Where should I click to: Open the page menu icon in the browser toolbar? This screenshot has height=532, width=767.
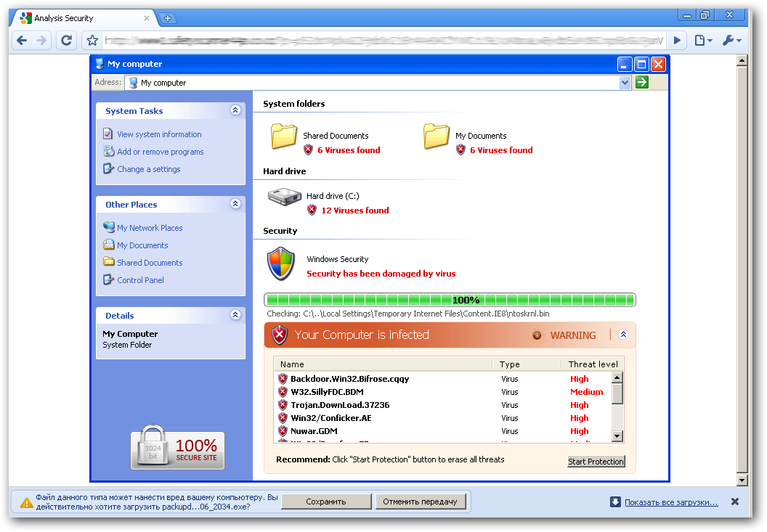[703, 40]
